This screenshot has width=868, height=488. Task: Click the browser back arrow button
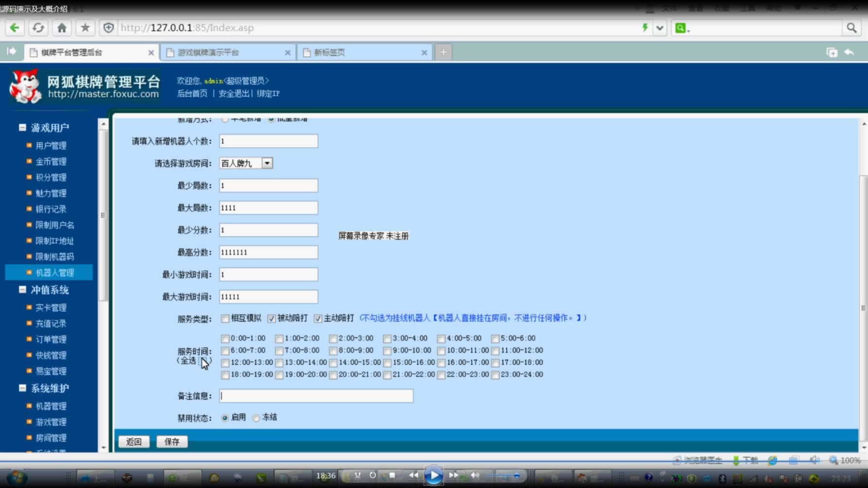15,28
